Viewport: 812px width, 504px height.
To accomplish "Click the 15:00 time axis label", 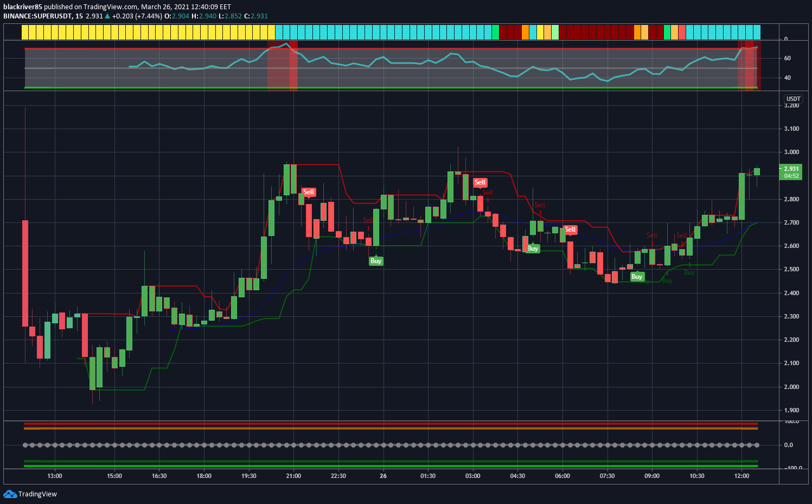I will coord(114,476).
